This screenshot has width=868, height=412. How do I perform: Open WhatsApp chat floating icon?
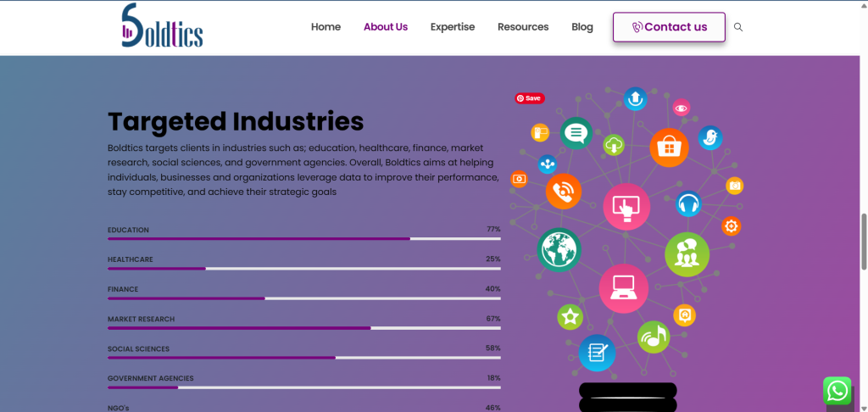coord(837,391)
